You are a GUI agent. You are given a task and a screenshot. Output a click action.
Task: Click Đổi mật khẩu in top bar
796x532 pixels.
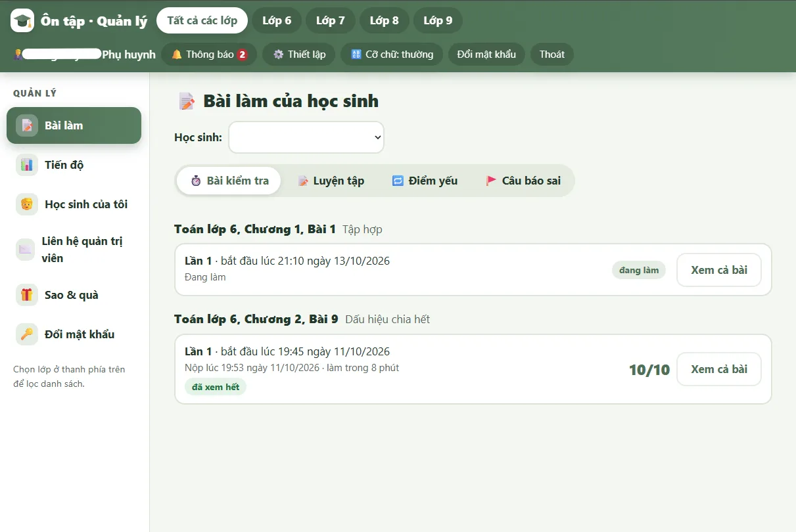(x=486, y=55)
